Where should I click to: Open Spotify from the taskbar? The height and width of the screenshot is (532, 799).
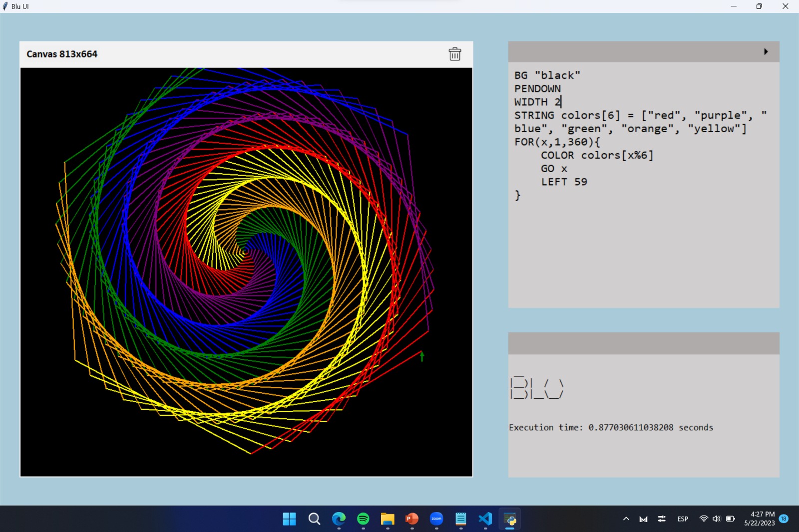point(363,519)
